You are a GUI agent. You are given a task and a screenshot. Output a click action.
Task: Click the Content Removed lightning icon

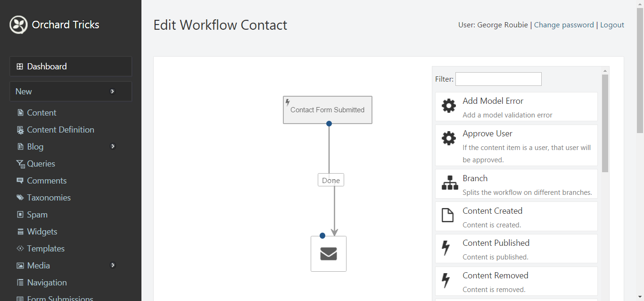click(446, 280)
